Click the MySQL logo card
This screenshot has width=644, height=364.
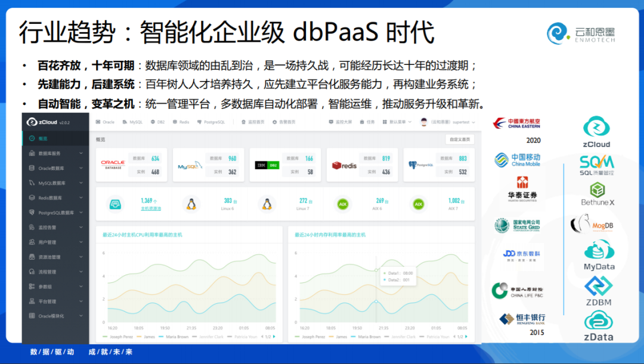pos(190,166)
